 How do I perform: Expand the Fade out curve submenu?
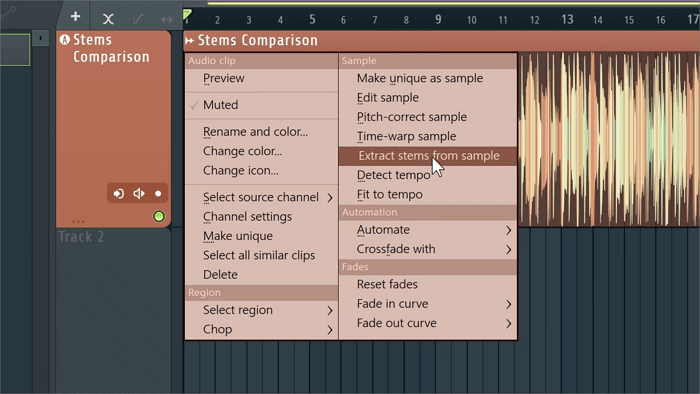[x=428, y=323]
